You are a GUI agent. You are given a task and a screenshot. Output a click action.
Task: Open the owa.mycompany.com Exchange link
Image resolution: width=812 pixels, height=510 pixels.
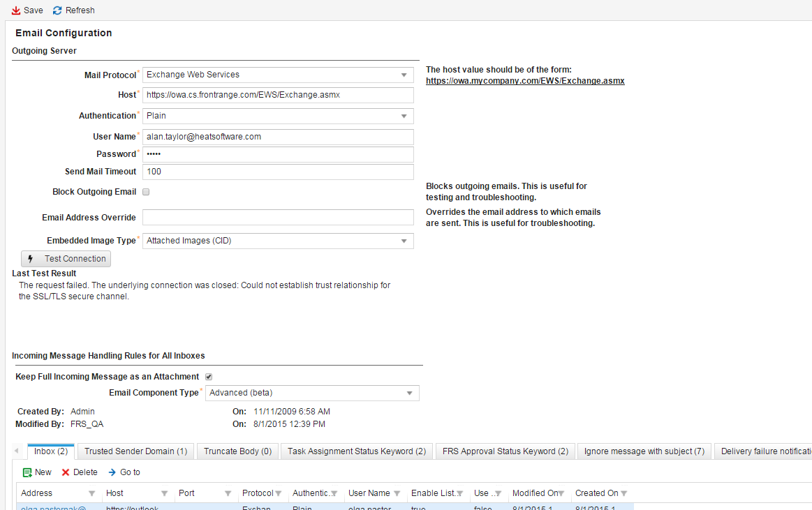pyautogui.click(x=525, y=80)
